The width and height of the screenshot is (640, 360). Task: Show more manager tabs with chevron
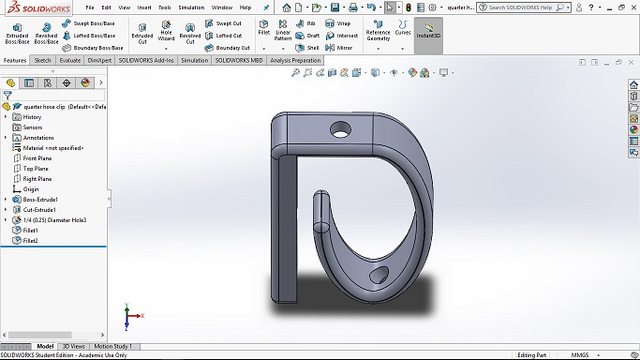click(101, 83)
